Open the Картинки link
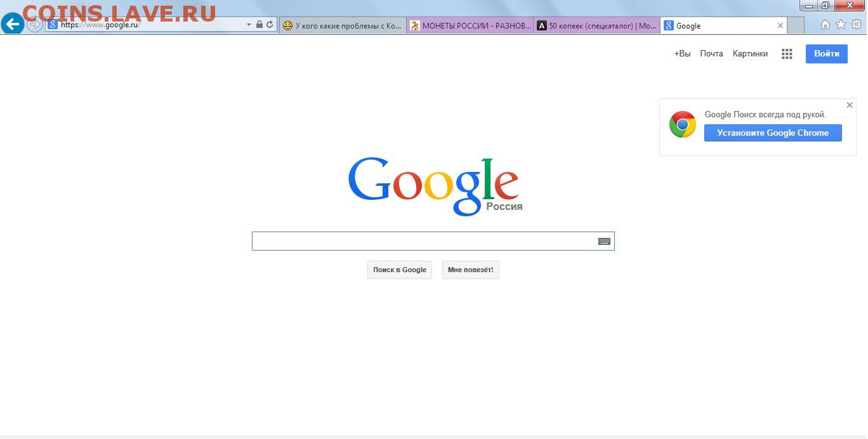Viewport: 868px width, 439px height. (x=750, y=54)
